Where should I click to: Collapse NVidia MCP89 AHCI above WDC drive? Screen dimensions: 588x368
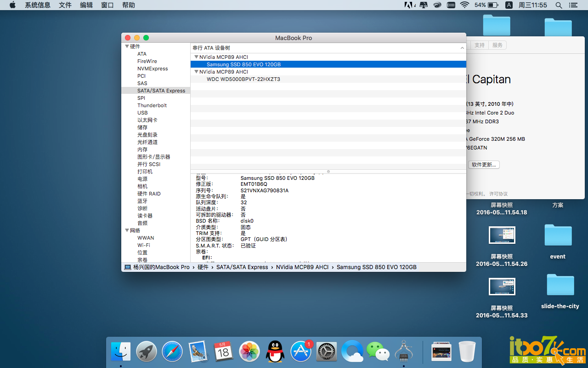pos(196,72)
